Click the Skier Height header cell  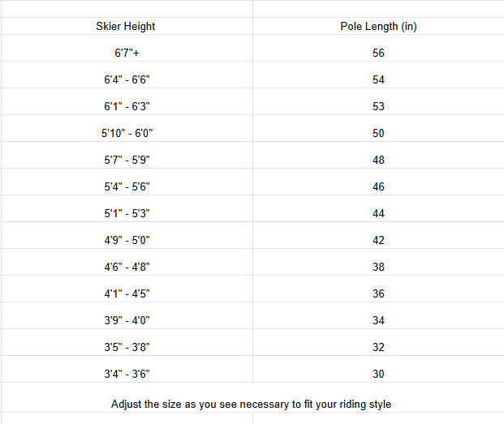126,26
